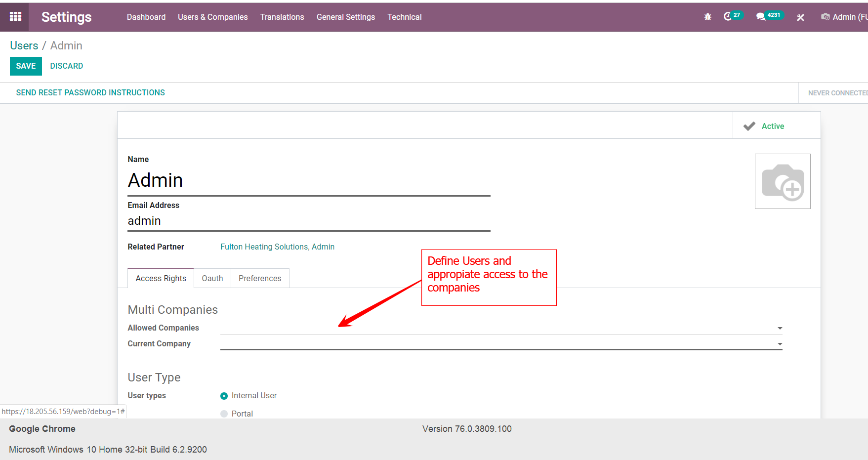Toggle the Active status button

click(777, 125)
